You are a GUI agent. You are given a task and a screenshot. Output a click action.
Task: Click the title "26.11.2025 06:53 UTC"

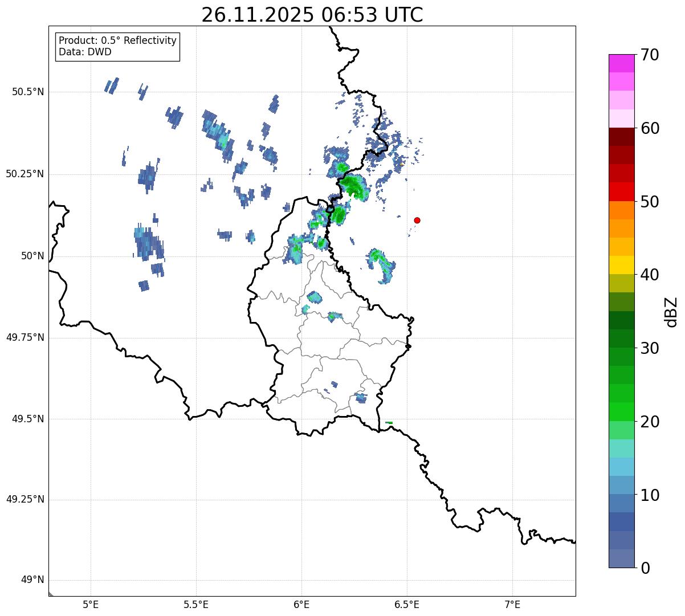[x=312, y=14]
